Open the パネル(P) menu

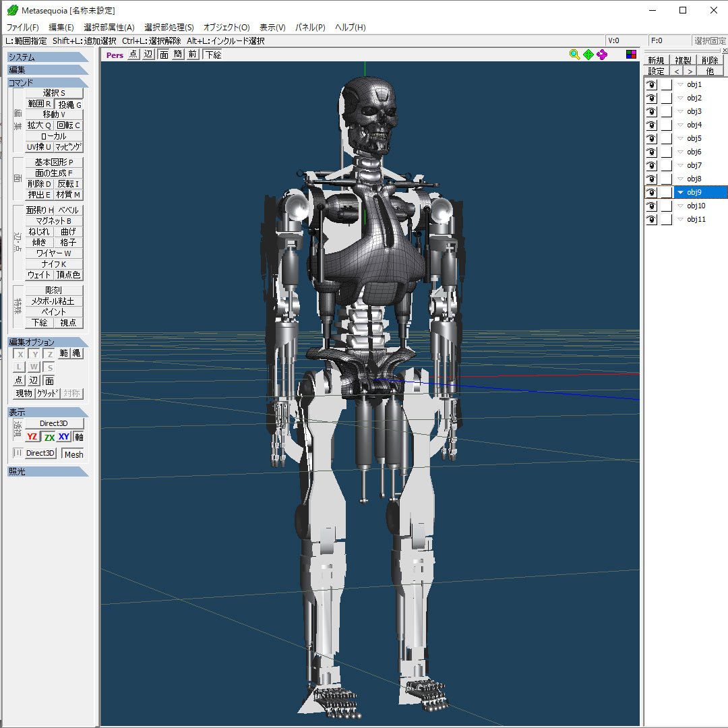(310, 28)
